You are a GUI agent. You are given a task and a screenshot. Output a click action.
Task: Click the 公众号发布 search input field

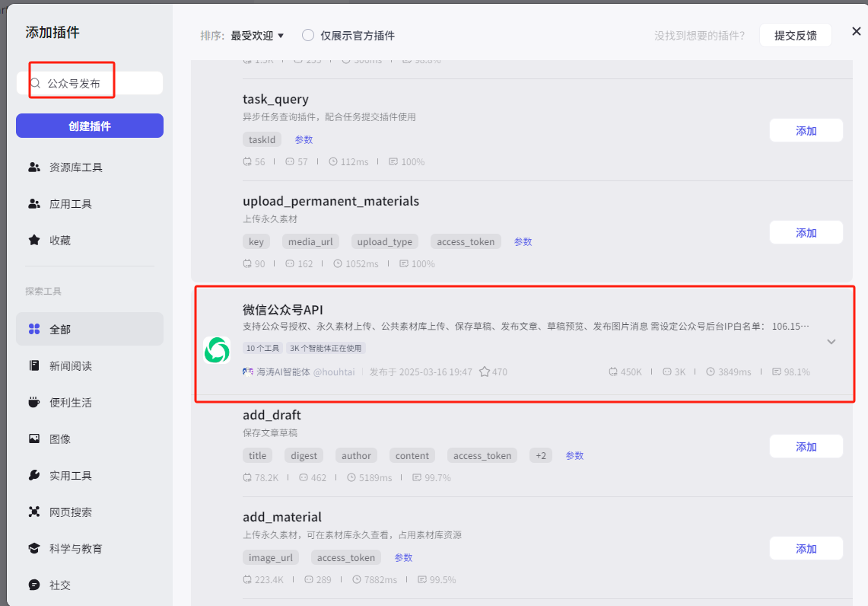[x=90, y=83]
